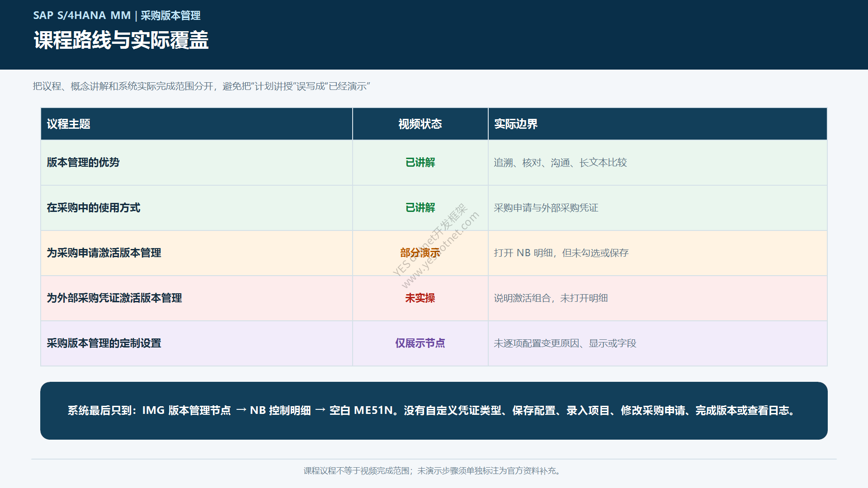Click the footer note 课程议程不等于视频完成范围

(x=433, y=471)
